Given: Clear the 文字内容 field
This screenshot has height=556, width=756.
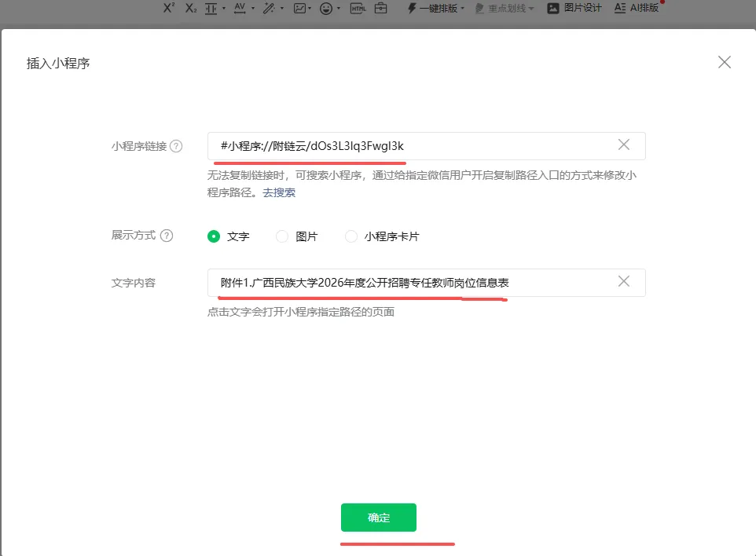Looking at the screenshot, I should coord(624,281).
